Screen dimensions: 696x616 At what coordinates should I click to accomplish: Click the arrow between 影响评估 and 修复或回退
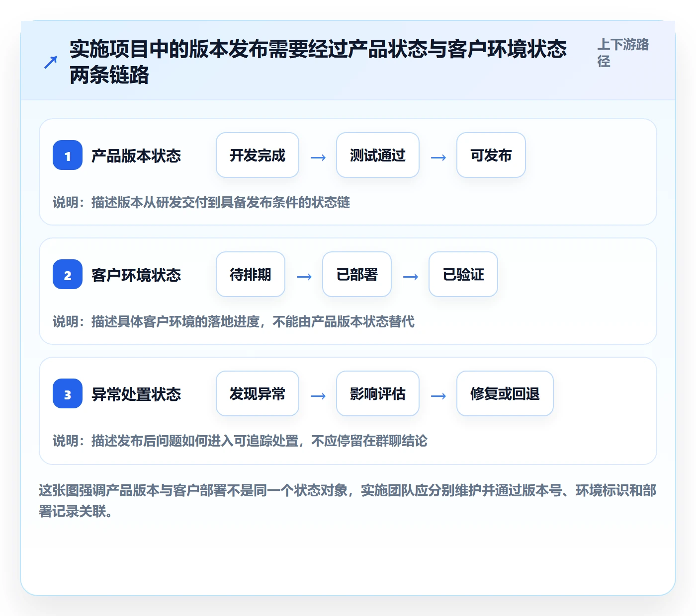pyautogui.click(x=438, y=396)
